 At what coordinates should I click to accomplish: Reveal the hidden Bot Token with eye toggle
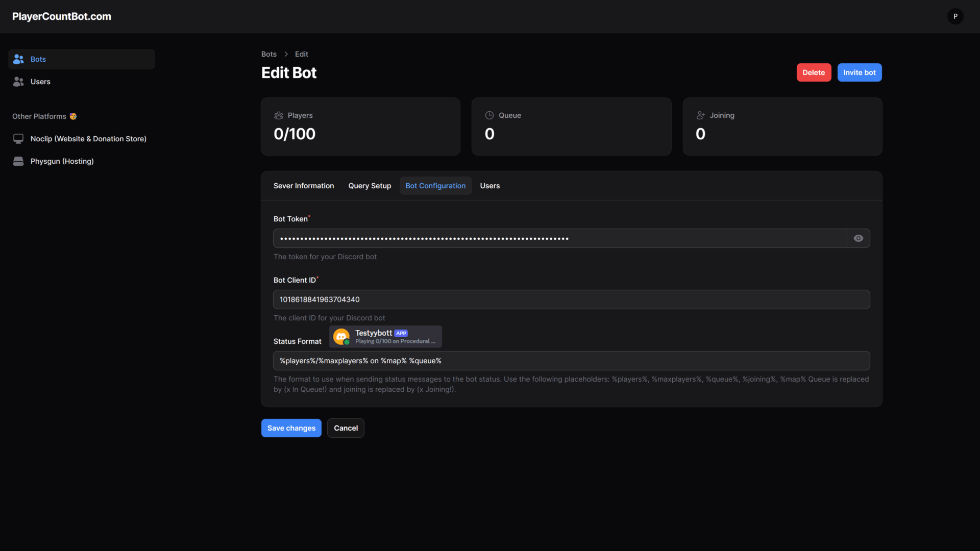tap(858, 238)
